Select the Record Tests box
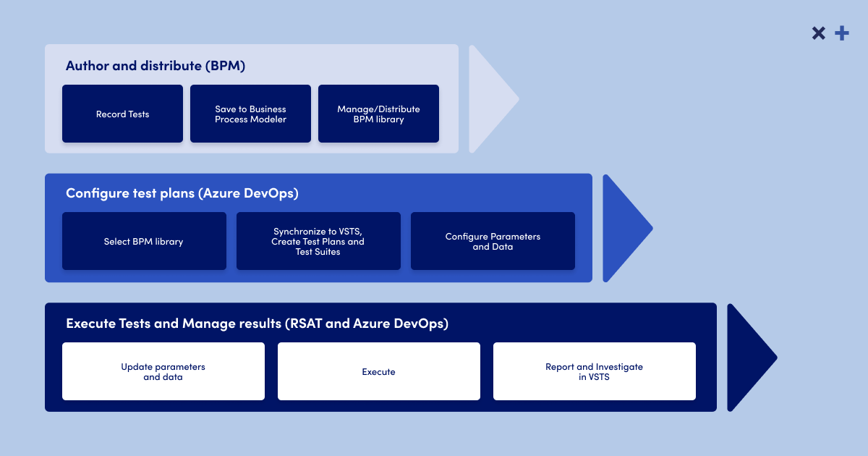The width and height of the screenshot is (868, 456). coord(122,114)
